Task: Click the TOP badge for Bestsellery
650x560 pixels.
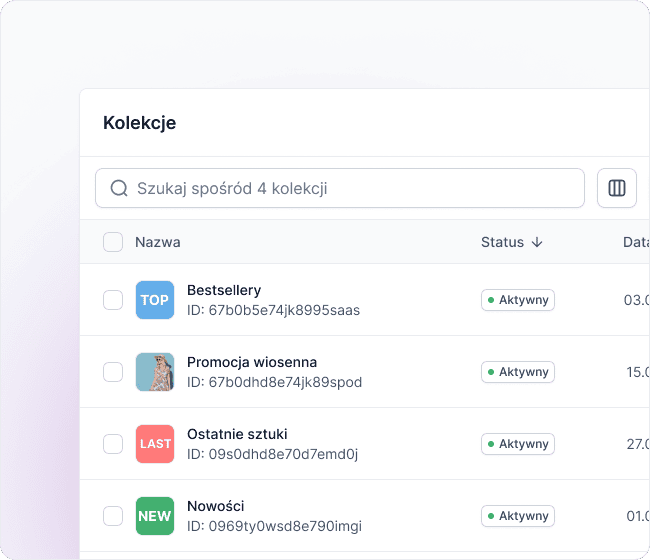Action: coord(155,300)
